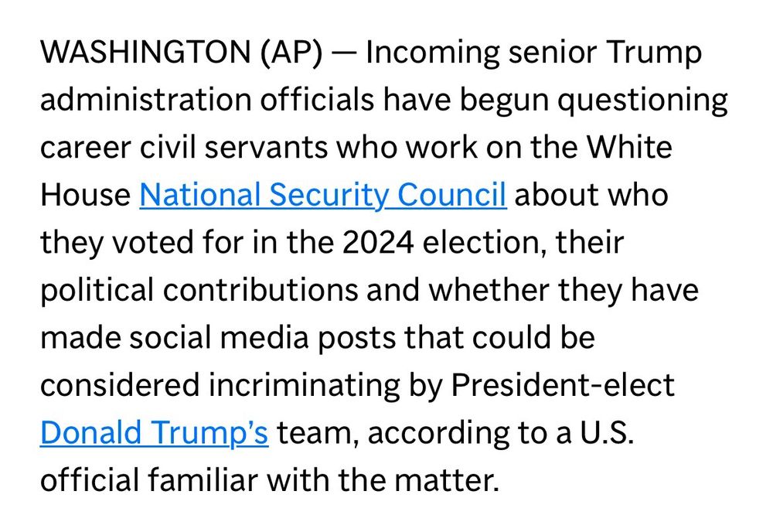Image resolution: width=773 pixels, height=532 pixels.
Task: Click the phrase 'career civil servants'
Action: tap(183, 148)
